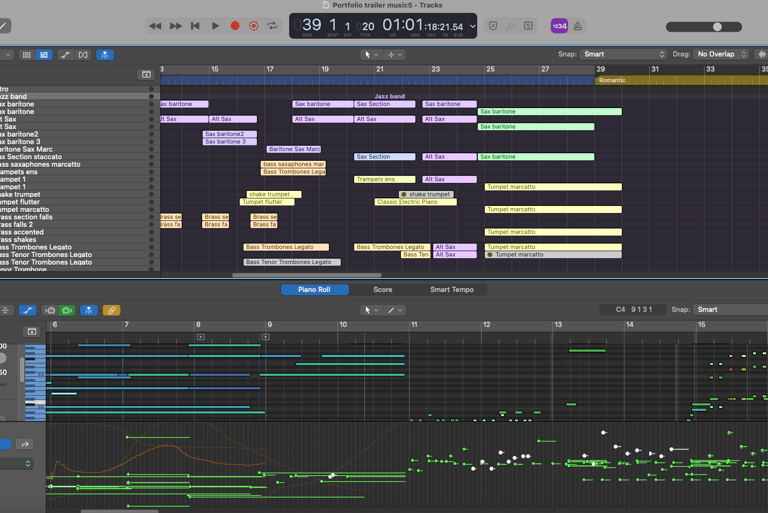
Task: Toggle the track dot for Jazz band
Action: 152,97
